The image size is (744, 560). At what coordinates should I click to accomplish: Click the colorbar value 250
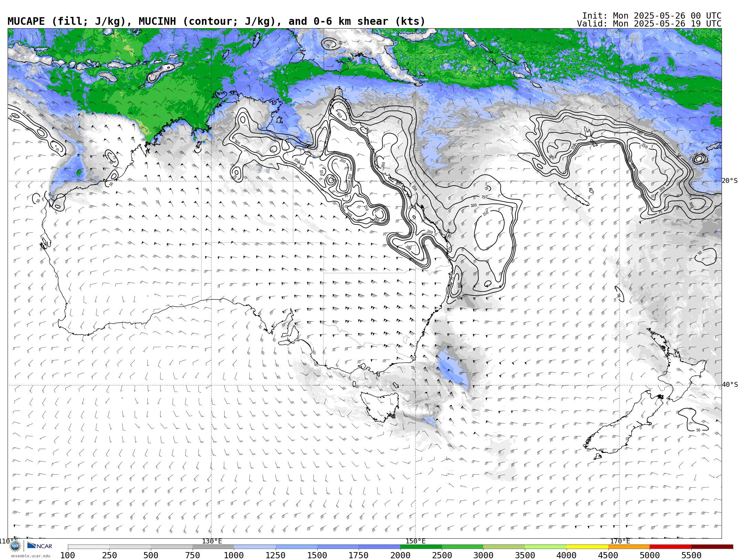pos(109,556)
